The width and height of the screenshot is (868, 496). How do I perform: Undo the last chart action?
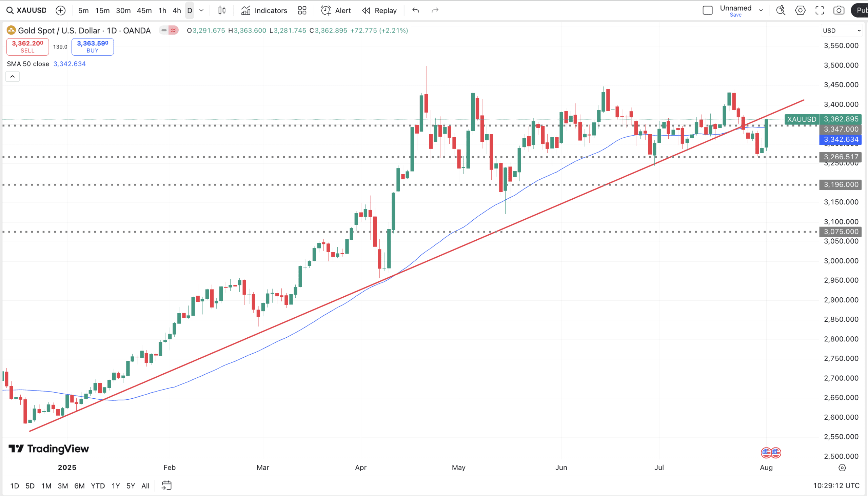coord(416,11)
